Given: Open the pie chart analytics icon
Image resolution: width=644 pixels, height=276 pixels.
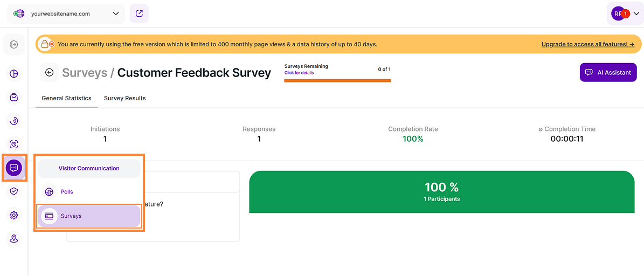Looking at the screenshot, I should [x=14, y=74].
